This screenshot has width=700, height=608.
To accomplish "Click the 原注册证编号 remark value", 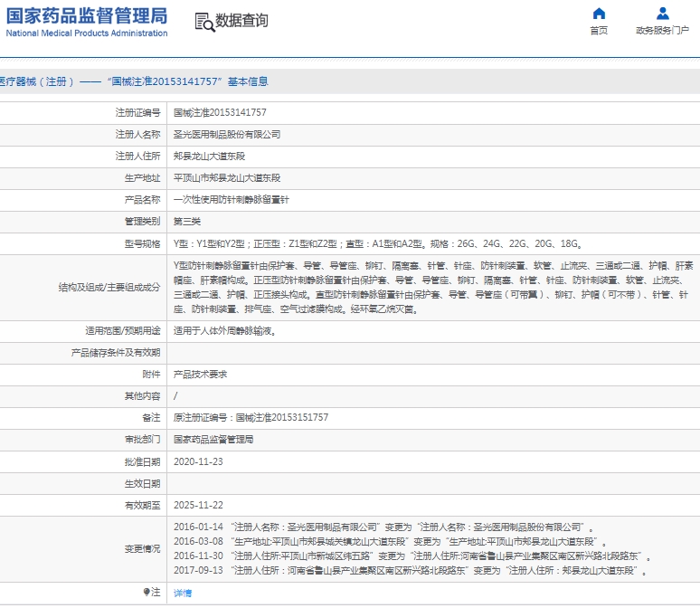I will pos(251,418).
